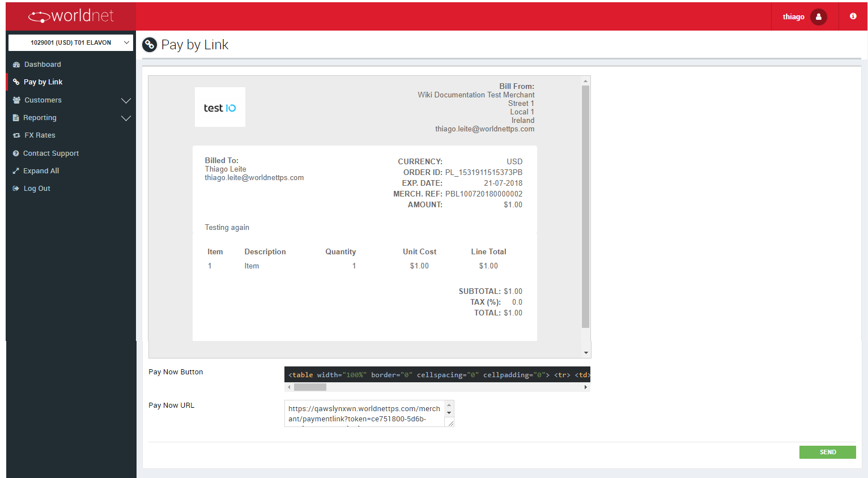The width and height of the screenshot is (868, 478).
Task: Click order ID PL_1531911515373PB
Action: (484, 172)
